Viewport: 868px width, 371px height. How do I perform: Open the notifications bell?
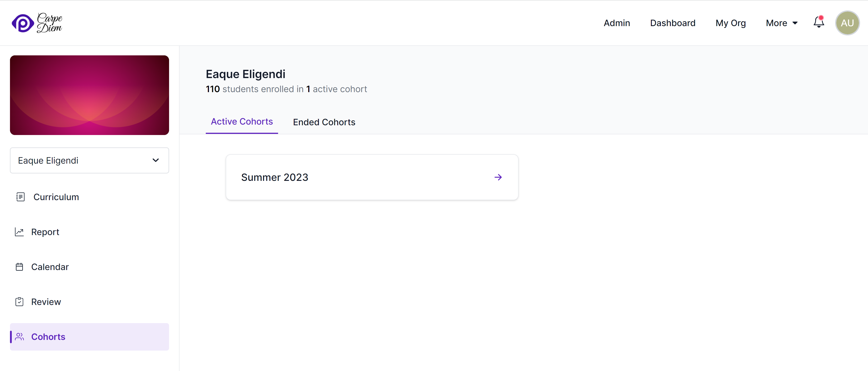[818, 23]
